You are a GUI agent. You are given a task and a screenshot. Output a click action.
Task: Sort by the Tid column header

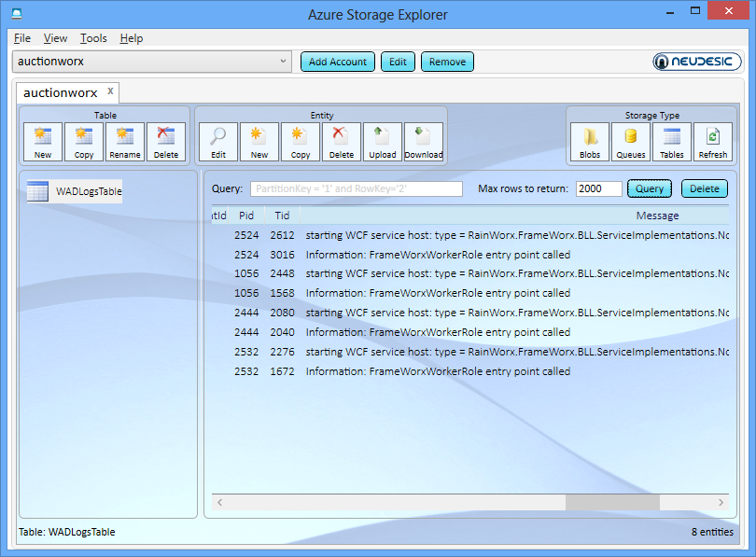coord(282,216)
